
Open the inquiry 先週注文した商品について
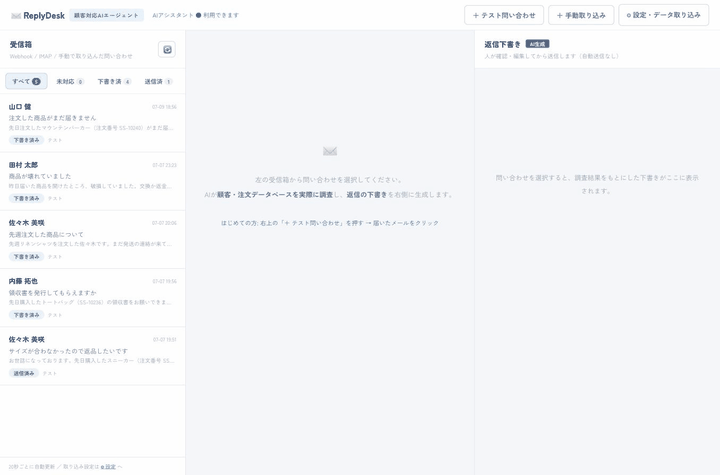[92, 240]
